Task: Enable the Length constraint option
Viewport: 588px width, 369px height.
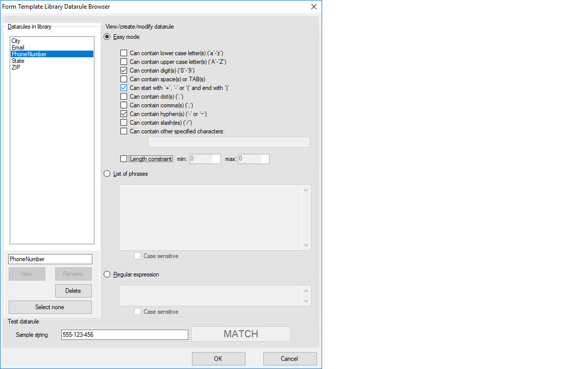Action: tap(124, 158)
